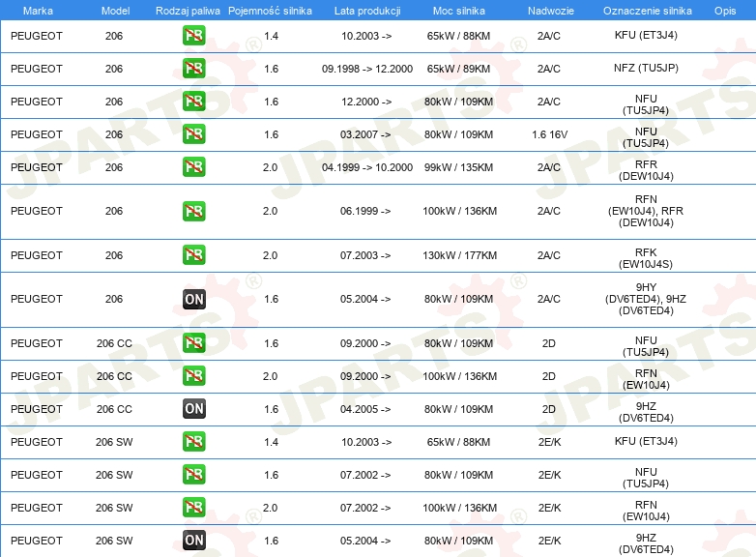This screenshot has height=557, width=756.
Task: Click the RFR (DEW10J4) engine code in 99kW row
Action: (646, 170)
